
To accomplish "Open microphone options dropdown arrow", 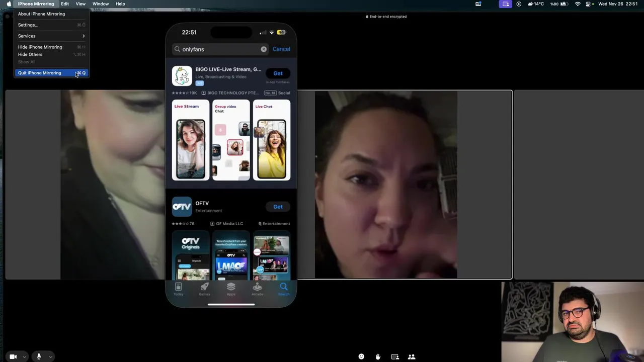I will coord(50,356).
